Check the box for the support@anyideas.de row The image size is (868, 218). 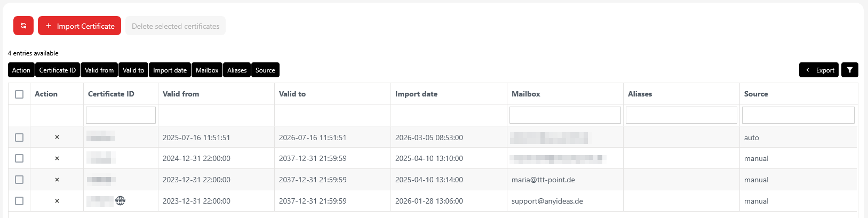click(x=19, y=201)
